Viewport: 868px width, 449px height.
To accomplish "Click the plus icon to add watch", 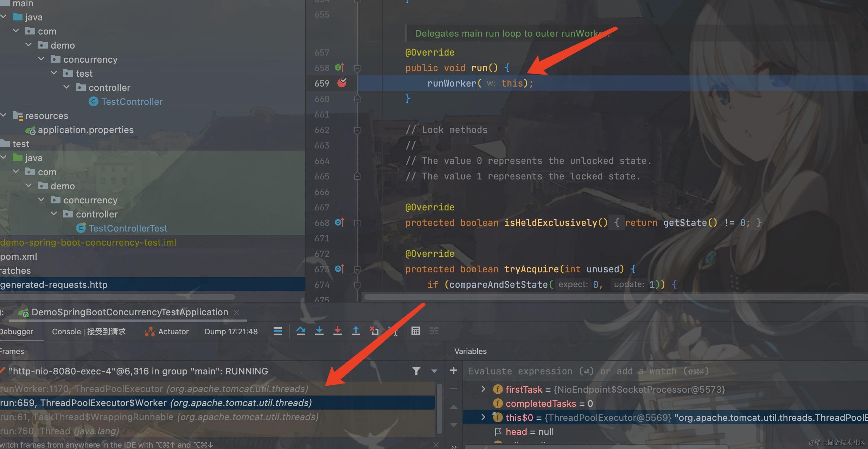I will 454,371.
